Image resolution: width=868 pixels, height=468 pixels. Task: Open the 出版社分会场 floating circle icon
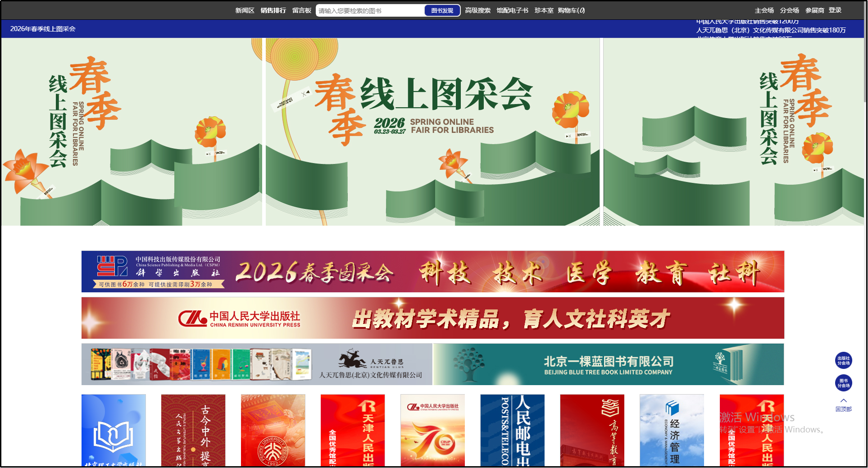click(x=843, y=361)
